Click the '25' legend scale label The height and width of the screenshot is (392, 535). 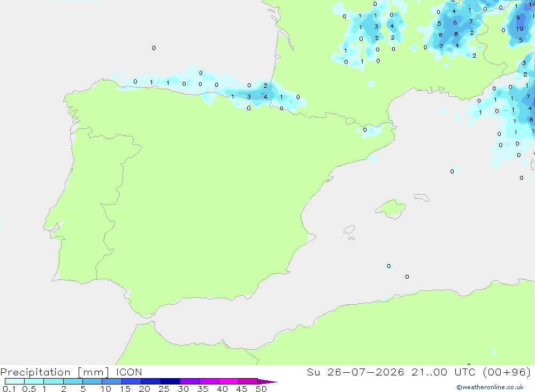point(164,389)
